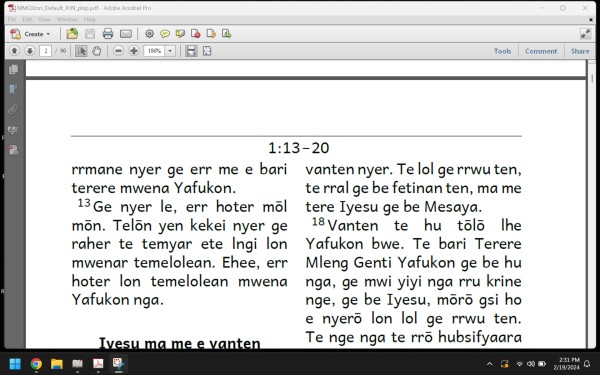This screenshot has height=375, width=600.
Task: Go to next page arrow
Action: click(x=29, y=51)
